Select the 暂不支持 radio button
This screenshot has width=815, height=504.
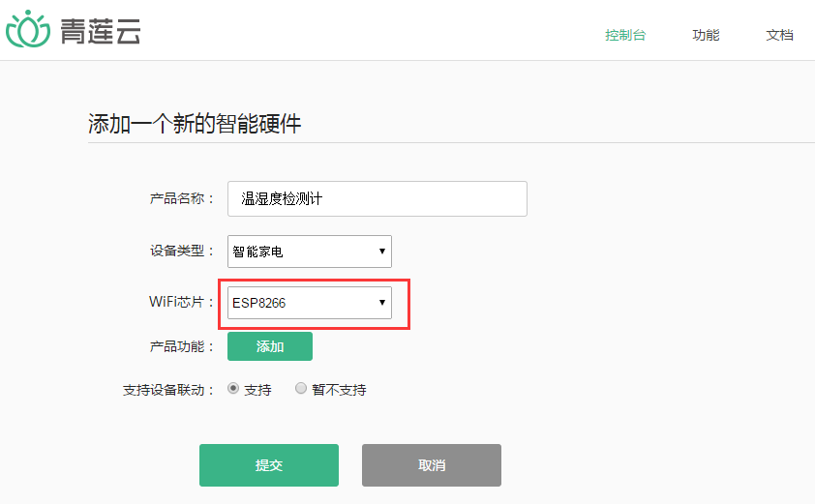tap(300, 388)
